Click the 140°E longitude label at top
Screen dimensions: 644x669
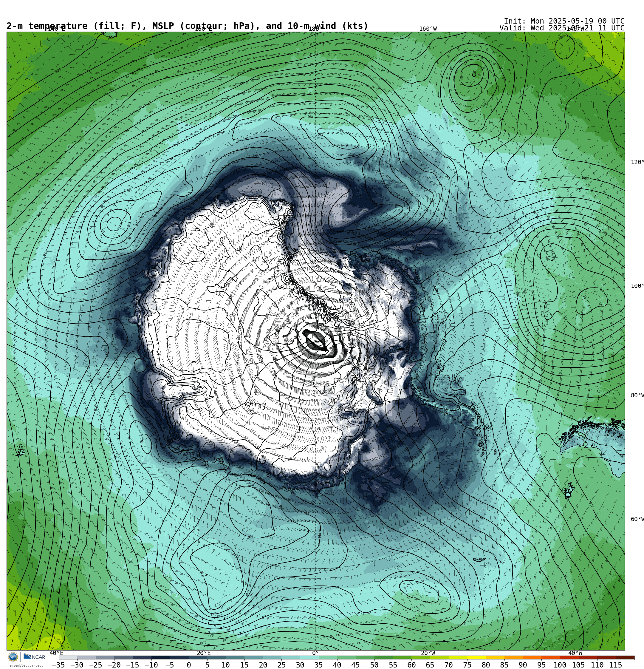click(x=56, y=29)
